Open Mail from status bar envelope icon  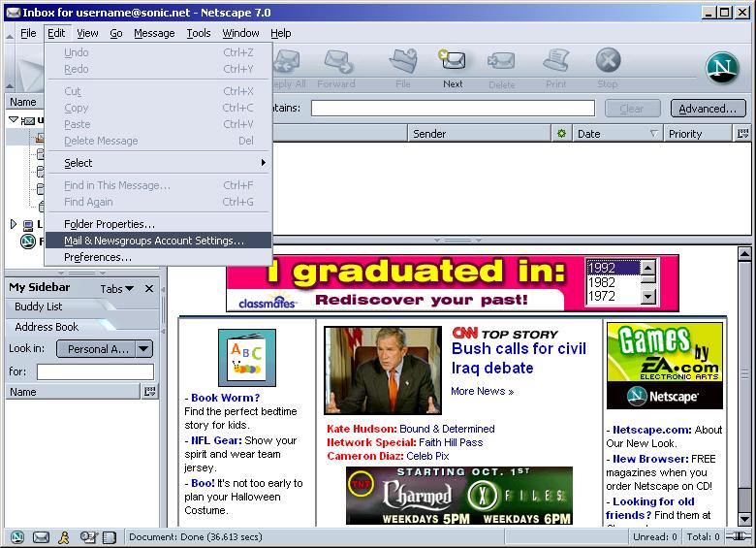(x=41, y=537)
